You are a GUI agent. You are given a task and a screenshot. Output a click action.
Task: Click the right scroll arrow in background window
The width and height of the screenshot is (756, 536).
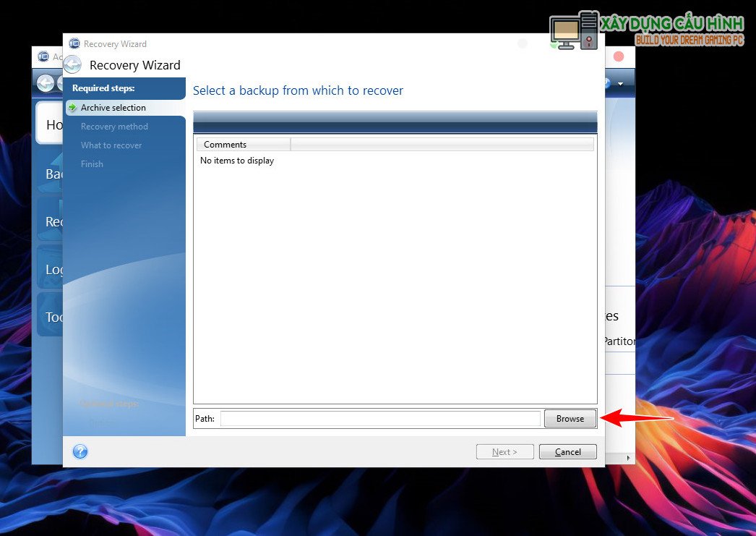coord(627,458)
